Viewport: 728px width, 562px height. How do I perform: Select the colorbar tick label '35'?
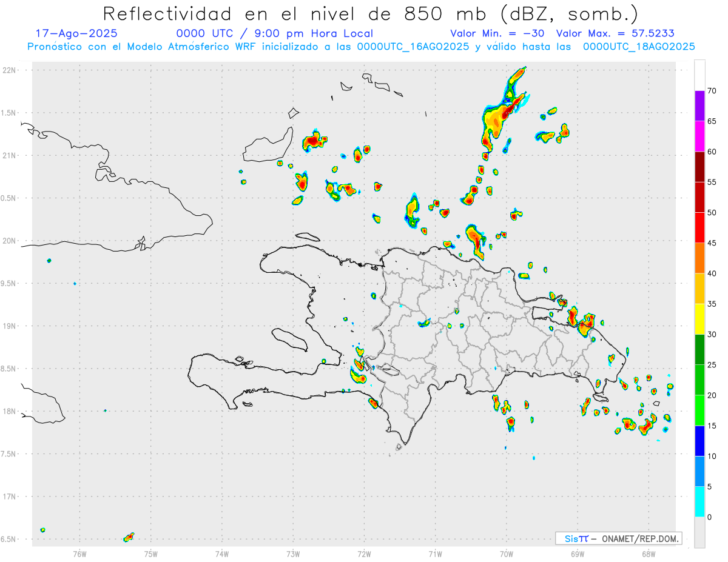(x=712, y=304)
